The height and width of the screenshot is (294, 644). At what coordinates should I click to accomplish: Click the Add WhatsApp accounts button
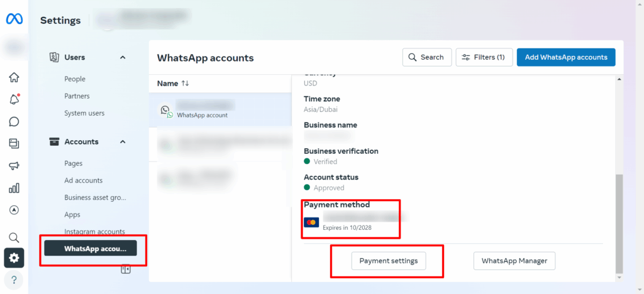(565, 57)
